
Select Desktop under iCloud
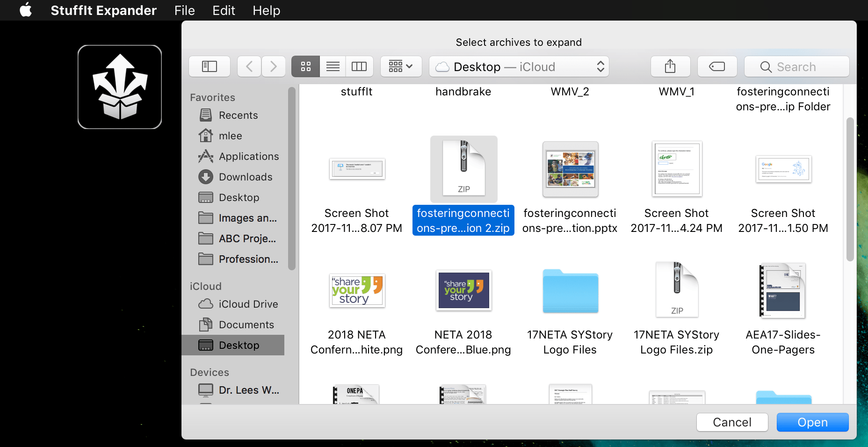(233, 345)
